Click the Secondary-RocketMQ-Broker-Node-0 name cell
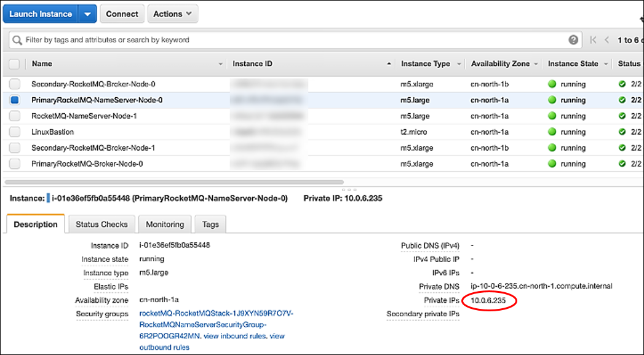Image resolution: width=644 pixels, height=355 pixels. point(93,84)
